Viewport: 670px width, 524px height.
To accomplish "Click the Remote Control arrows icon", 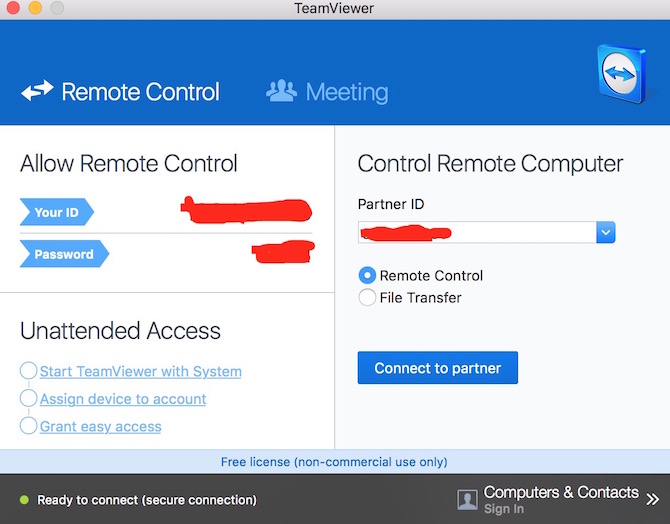I will [x=37, y=92].
